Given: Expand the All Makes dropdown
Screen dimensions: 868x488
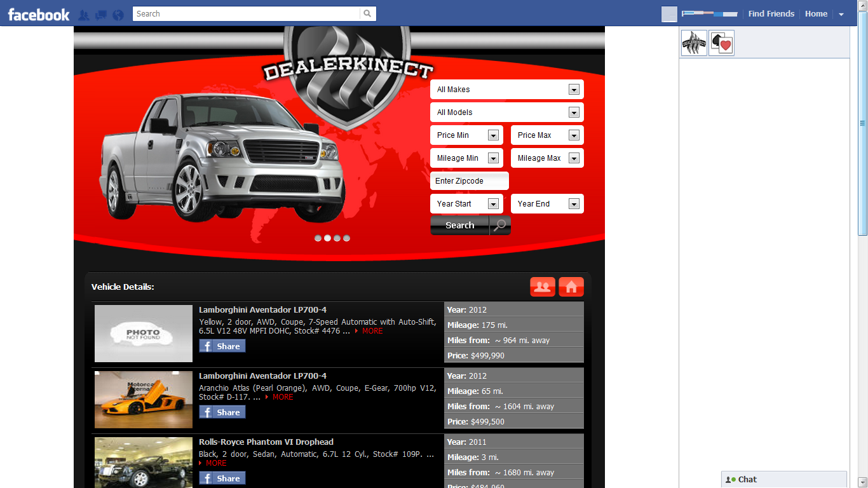Looking at the screenshot, I should [x=507, y=90].
